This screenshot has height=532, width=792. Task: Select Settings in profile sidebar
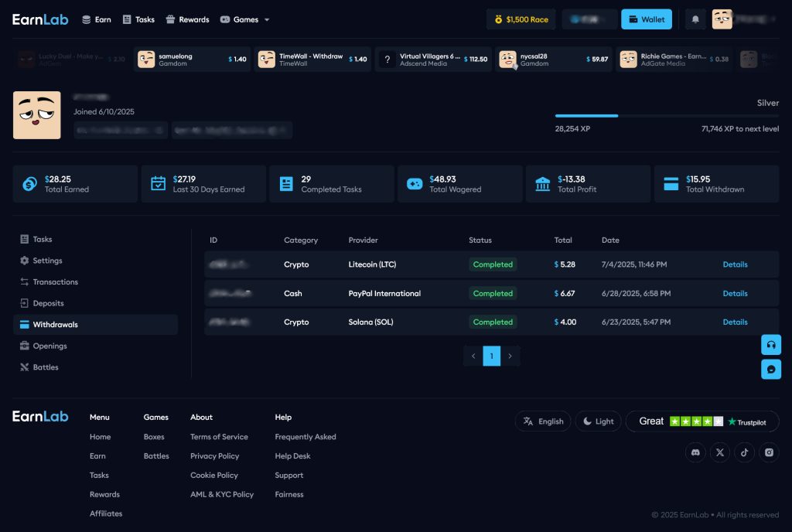click(95, 261)
